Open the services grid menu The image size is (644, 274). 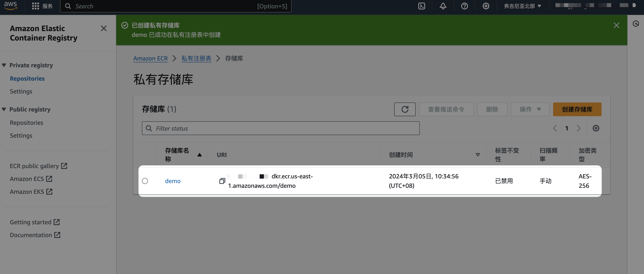coord(36,6)
